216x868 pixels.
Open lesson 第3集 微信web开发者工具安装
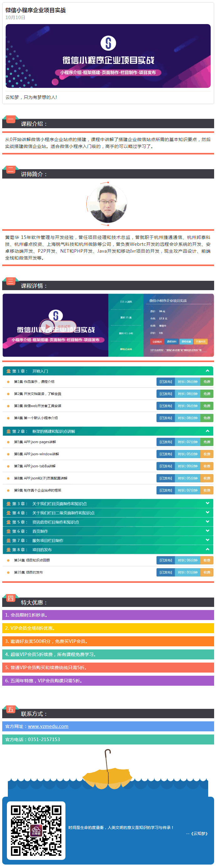click(38, 406)
